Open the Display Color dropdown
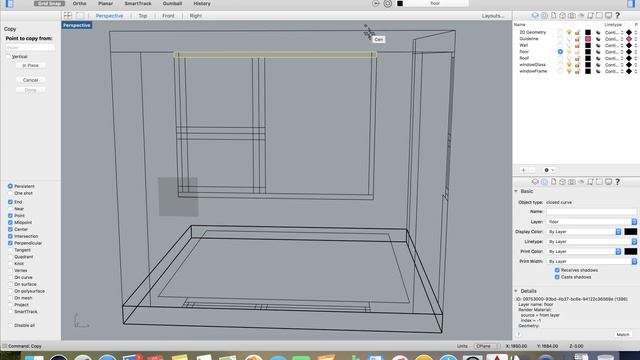This screenshot has height=360, width=640. coord(584,232)
